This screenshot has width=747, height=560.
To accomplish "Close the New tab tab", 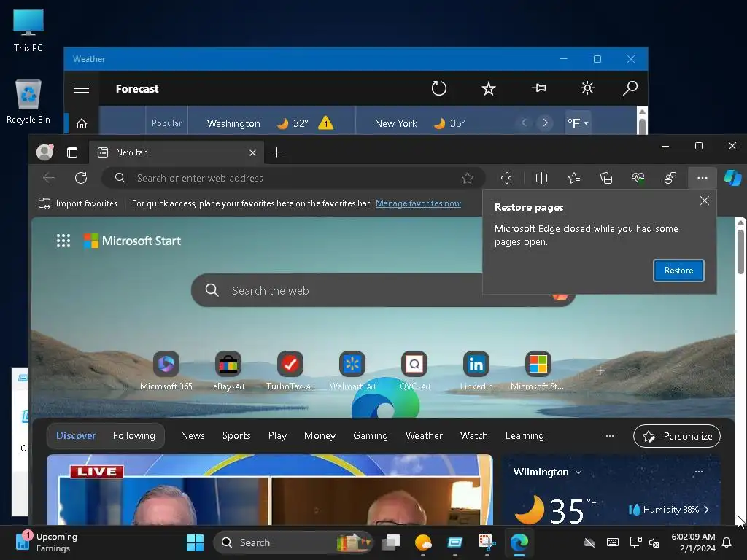I will (x=252, y=152).
